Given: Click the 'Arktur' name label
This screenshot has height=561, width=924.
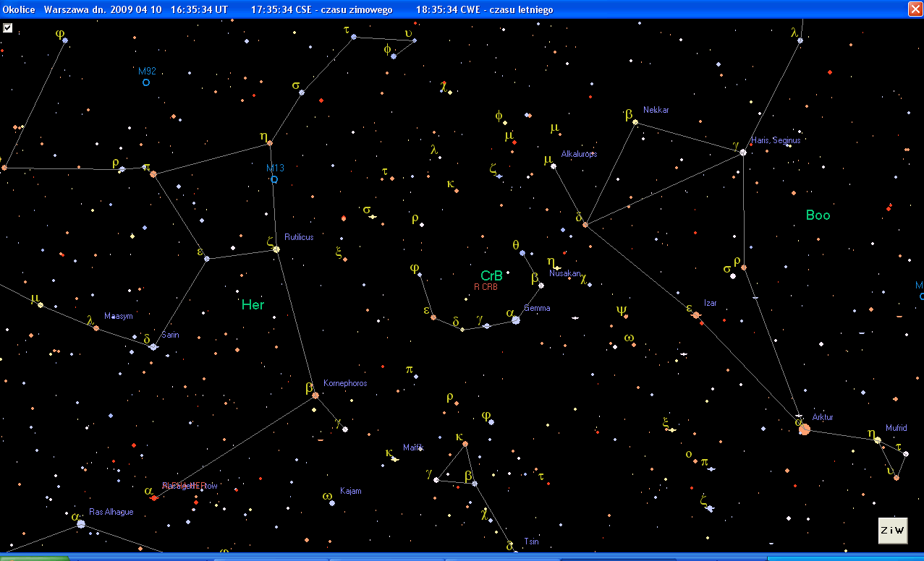Looking at the screenshot, I should tap(823, 417).
